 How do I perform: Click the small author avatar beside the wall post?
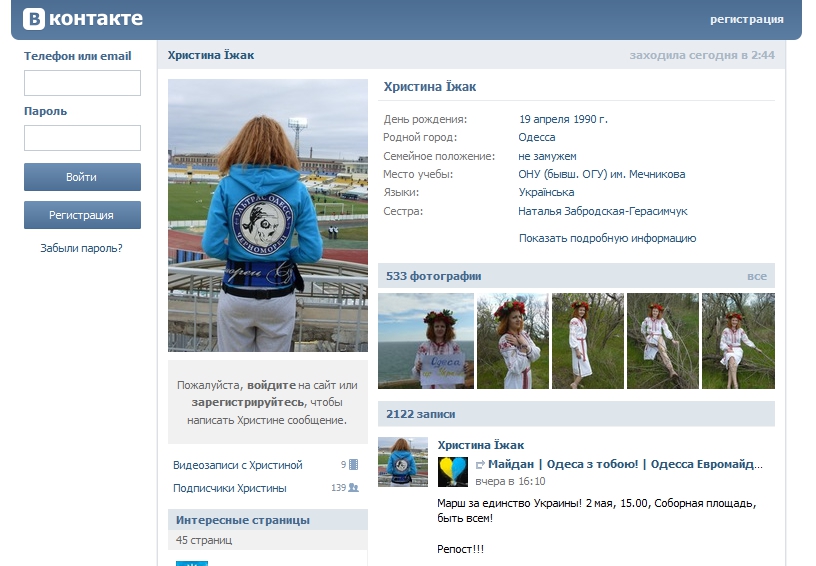click(x=403, y=462)
